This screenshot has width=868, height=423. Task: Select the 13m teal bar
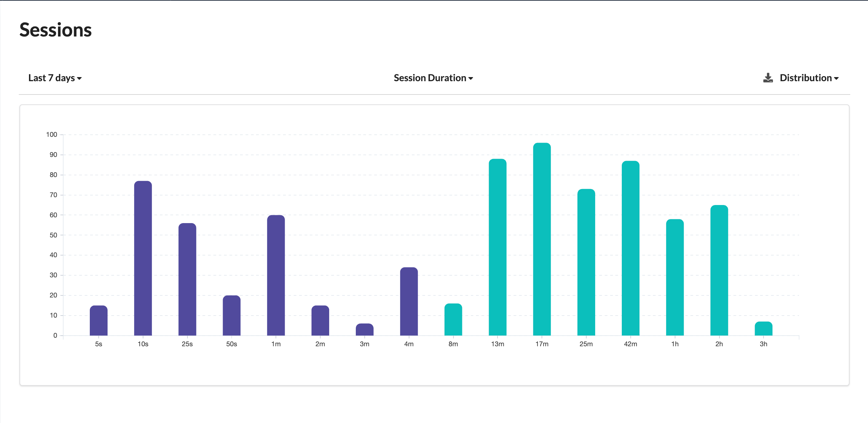pyautogui.click(x=498, y=247)
